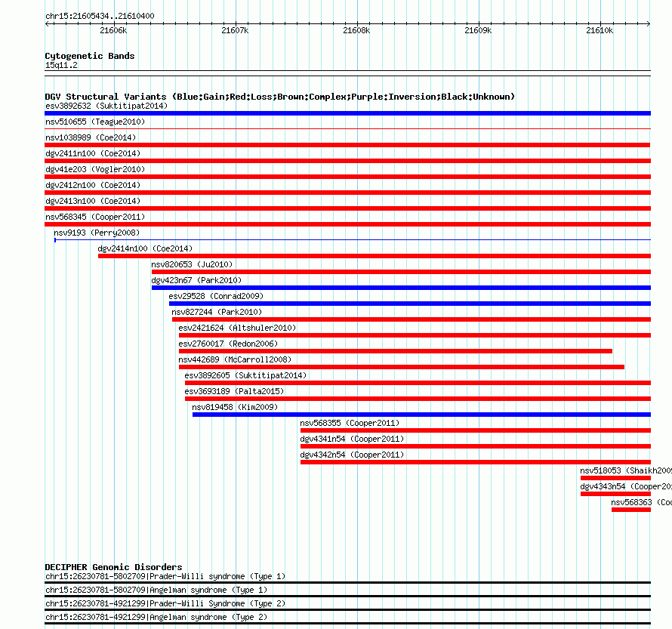Viewport: 672px width, 629px height.
Task: Select dgv2413n100 (Coe2014) label
Action: pyautogui.click(x=93, y=201)
